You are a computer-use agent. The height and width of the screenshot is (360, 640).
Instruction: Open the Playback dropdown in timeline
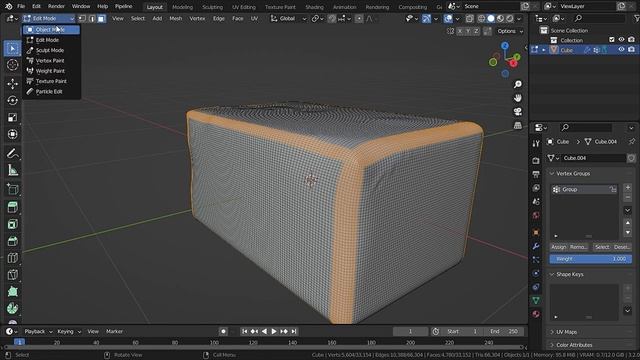(x=38, y=331)
